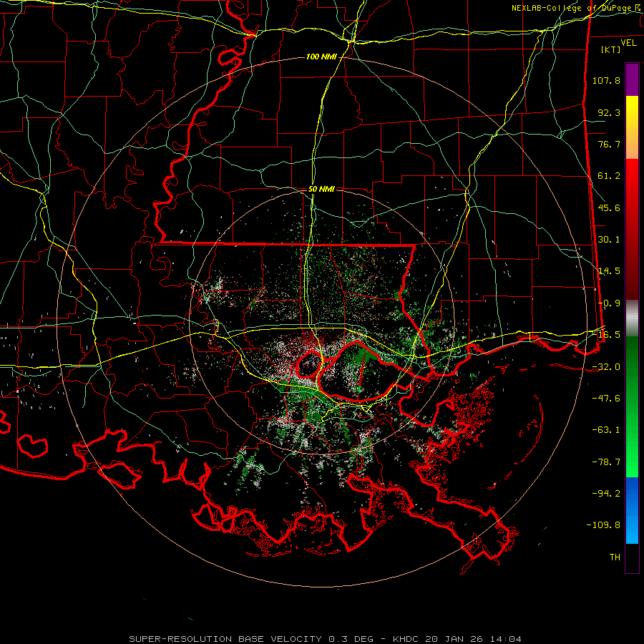The height and width of the screenshot is (644, 644).
Task: Pick the black TH segment of the color bar
Action: (x=633, y=558)
